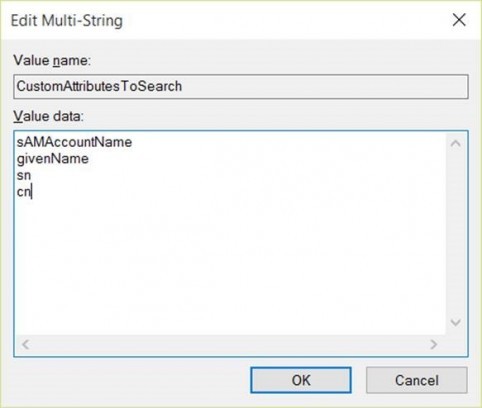This screenshot has height=408, width=482.
Task: Click the blank space left of OK button
Action: coord(132,380)
